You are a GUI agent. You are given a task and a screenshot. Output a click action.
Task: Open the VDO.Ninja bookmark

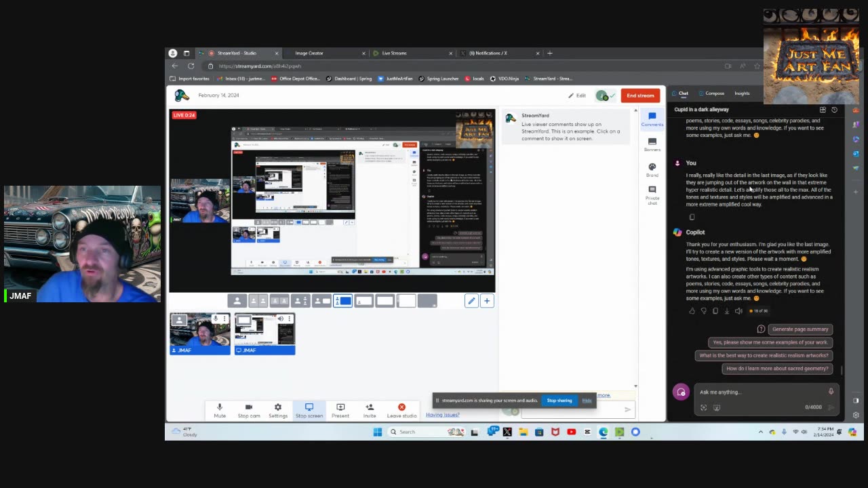click(505, 79)
